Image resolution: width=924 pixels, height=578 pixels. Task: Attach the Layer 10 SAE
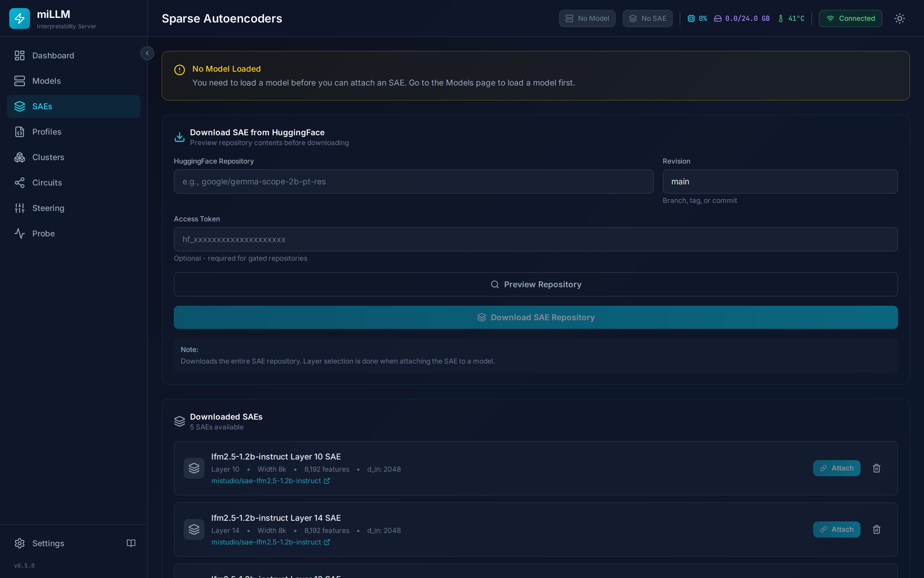837,468
